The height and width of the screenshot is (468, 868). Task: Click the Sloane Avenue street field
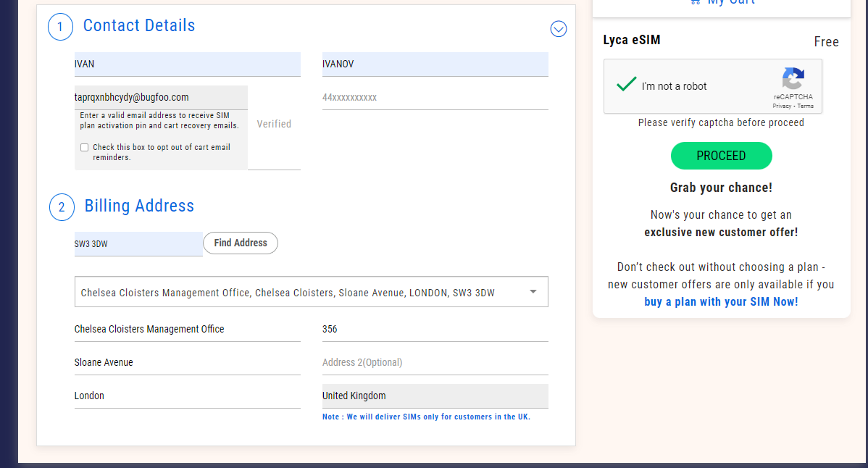click(187, 362)
